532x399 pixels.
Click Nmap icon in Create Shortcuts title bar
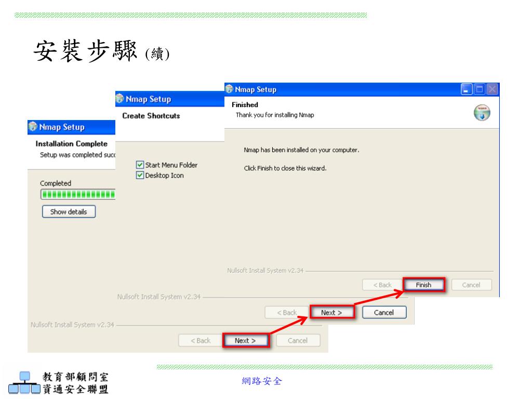120,99
